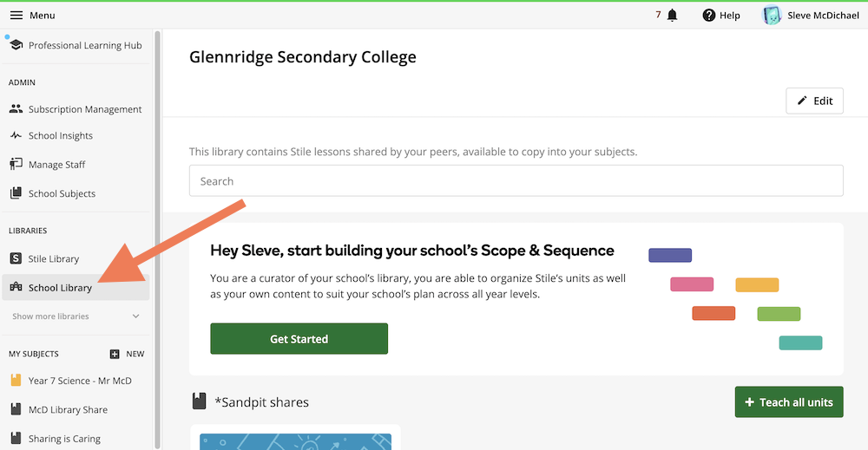868x450 pixels.
Task: Click the library Search field
Action: 516,181
